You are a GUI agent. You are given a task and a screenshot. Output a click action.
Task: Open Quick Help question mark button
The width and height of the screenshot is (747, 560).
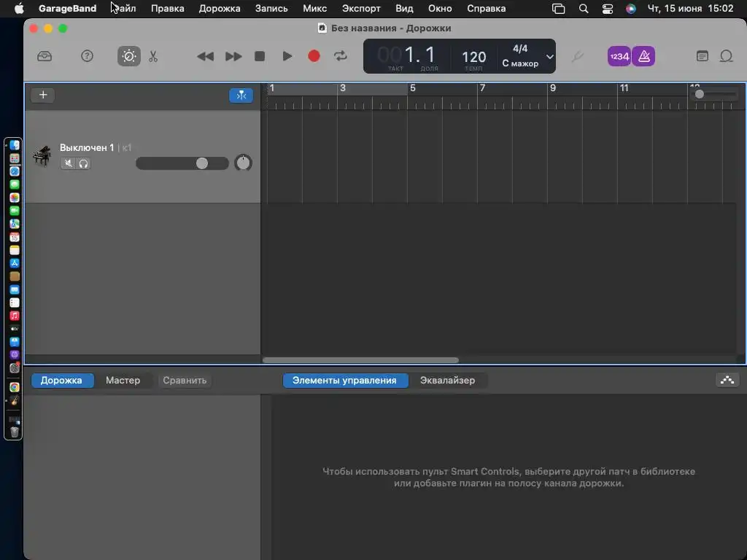coord(88,56)
